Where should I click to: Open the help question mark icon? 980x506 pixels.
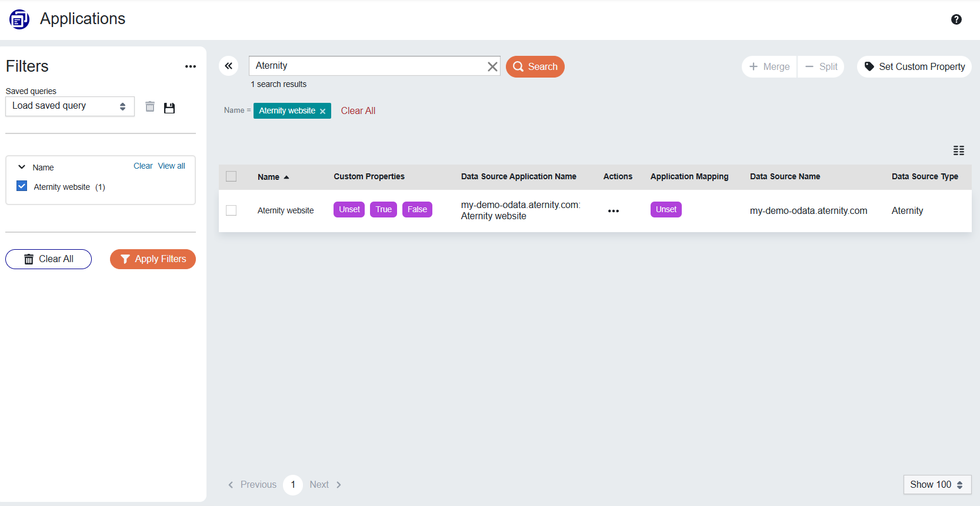(x=956, y=19)
